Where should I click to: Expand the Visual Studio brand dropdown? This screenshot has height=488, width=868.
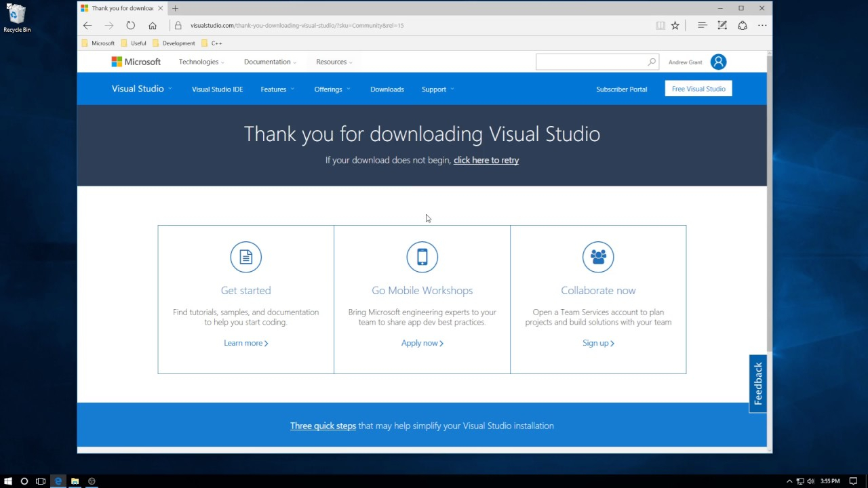point(142,89)
